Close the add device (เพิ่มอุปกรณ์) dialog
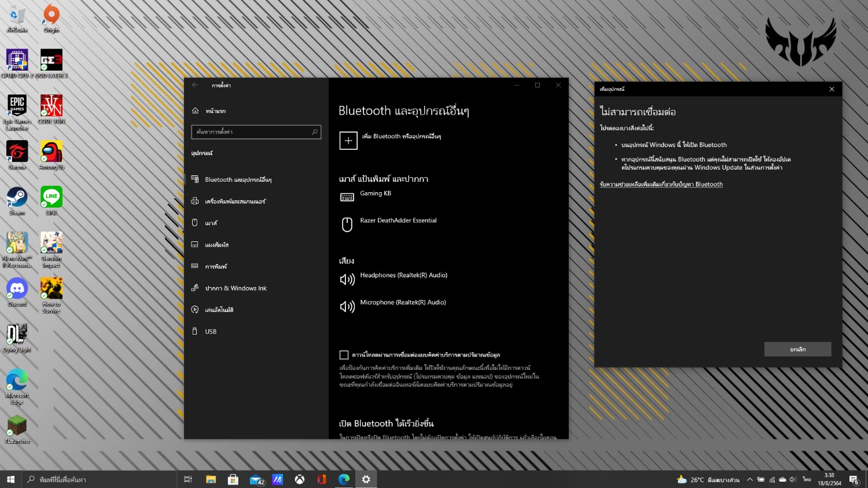 (832, 89)
